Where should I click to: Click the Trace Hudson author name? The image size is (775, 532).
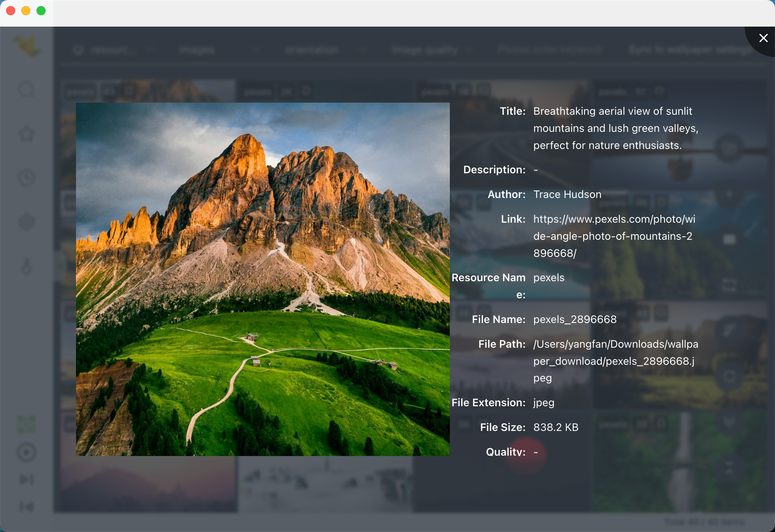click(567, 194)
